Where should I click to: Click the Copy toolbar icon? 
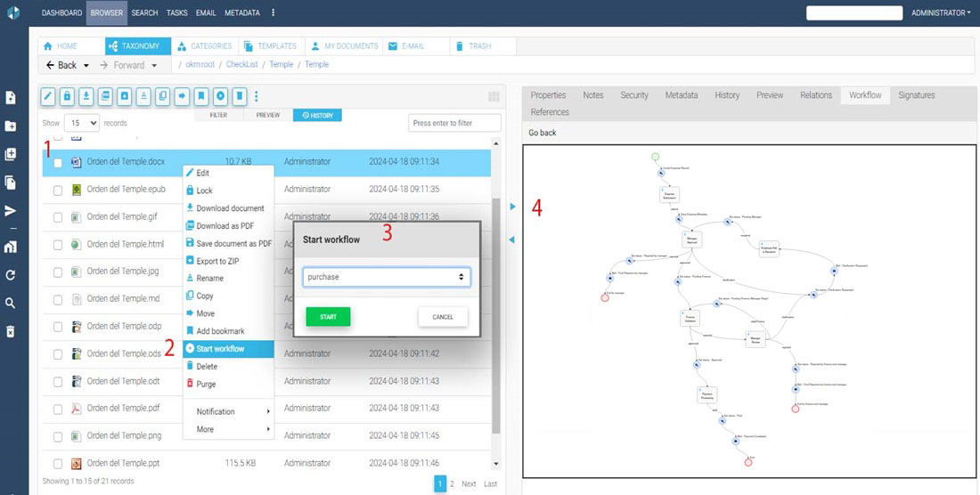click(x=162, y=96)
